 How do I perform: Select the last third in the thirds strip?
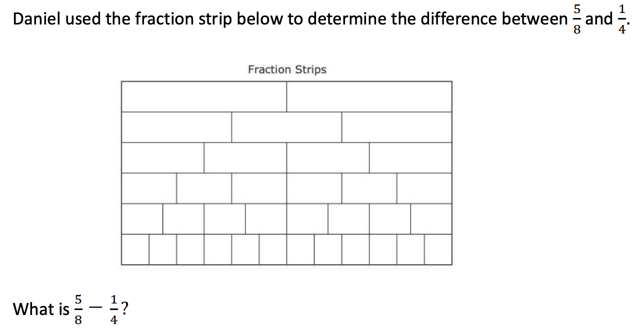pyautogui.click(x=396, y=127)
